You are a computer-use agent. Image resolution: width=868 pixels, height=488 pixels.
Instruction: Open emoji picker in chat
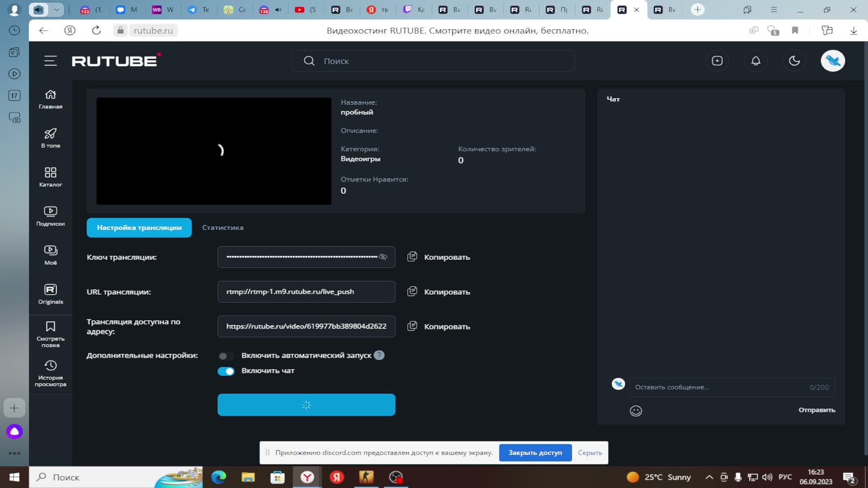pos(636,411)
